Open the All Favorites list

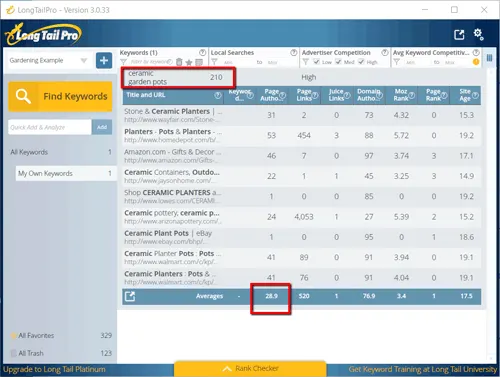tap(62, 335)
